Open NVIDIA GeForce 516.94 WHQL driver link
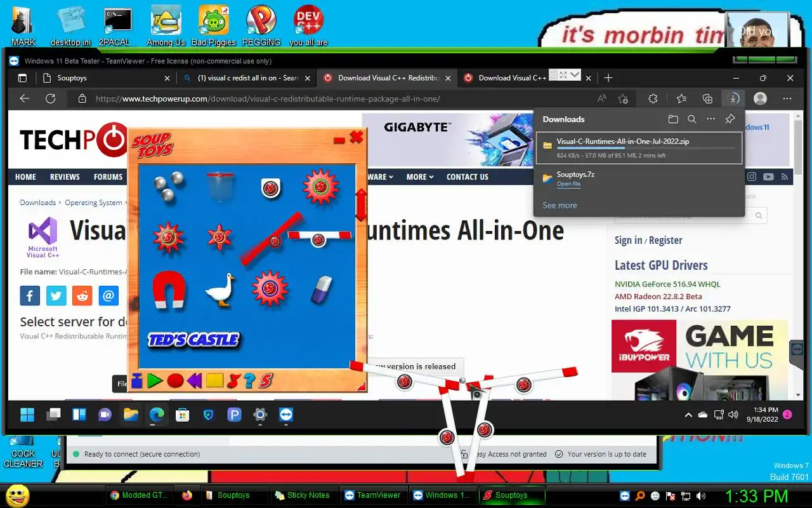812x508 pixels. 667,284
